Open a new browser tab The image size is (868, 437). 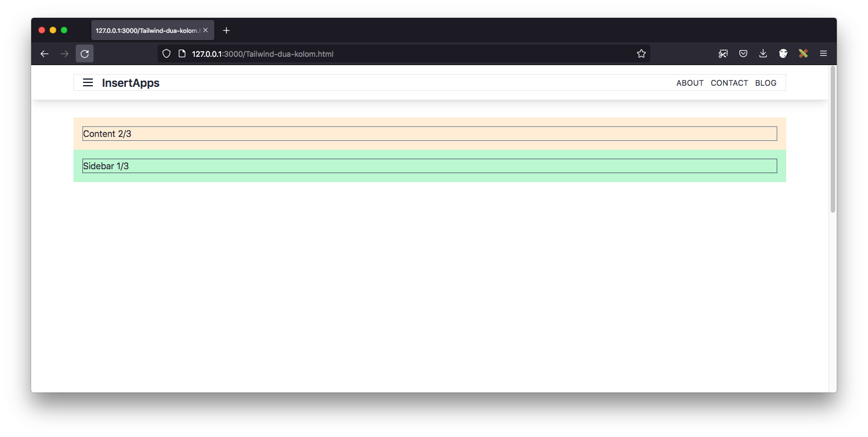(227, 31)
